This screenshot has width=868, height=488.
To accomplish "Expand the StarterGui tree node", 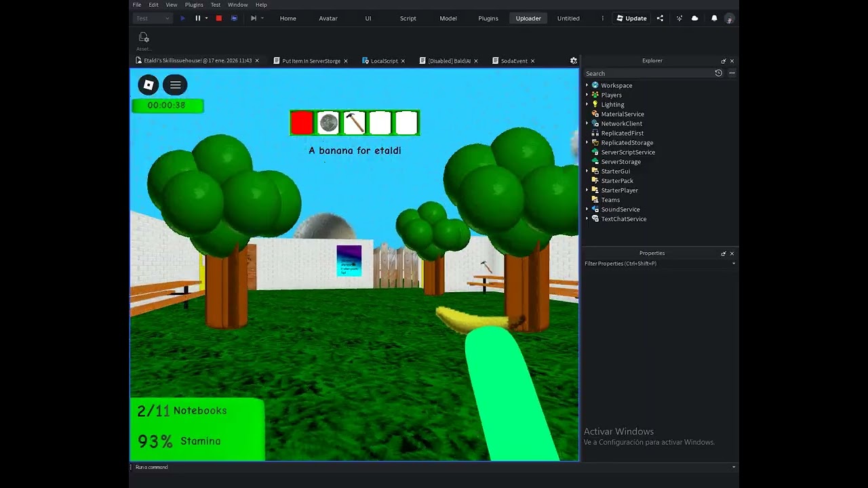I will pyautogui.click(x=587, y=171).
